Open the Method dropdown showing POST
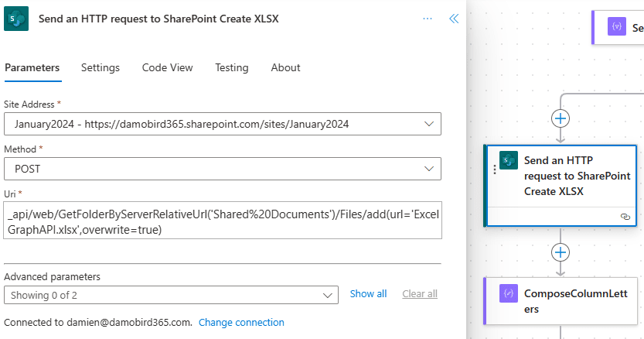 [429, 168]
